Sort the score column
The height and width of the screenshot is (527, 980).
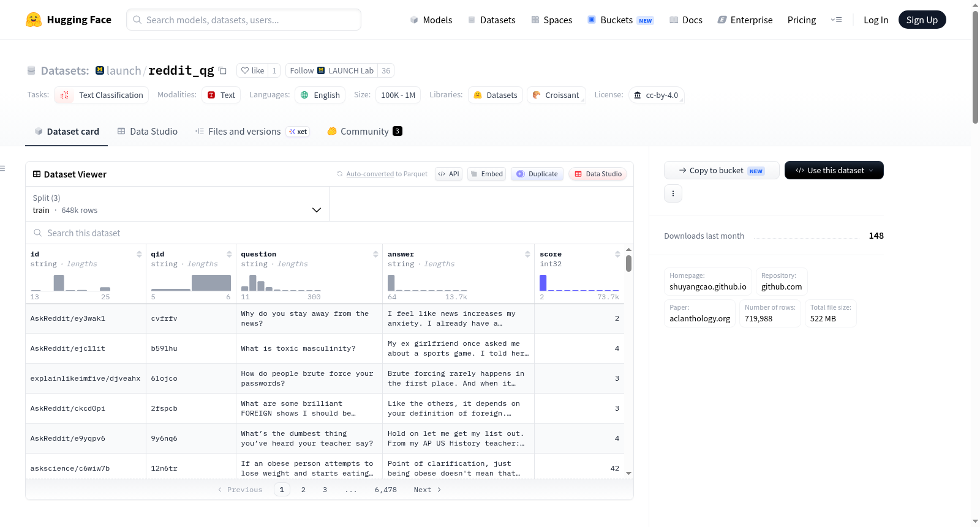[x=617, y=254]
